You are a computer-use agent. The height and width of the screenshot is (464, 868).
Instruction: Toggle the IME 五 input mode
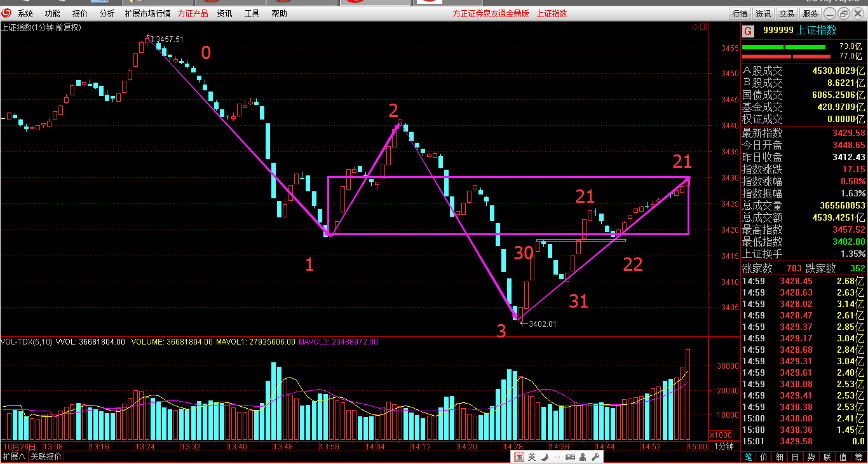point(519,457)
